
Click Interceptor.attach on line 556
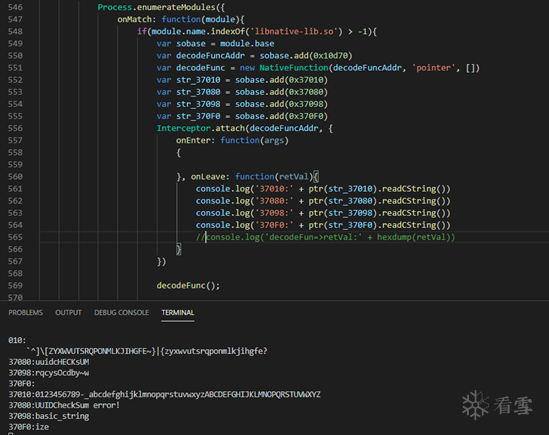click(201, 128)
